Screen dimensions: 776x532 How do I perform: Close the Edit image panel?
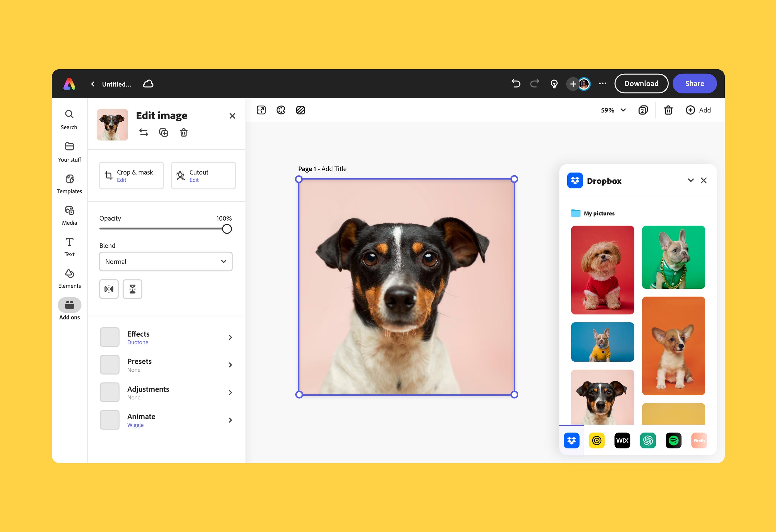click(233, 116)
